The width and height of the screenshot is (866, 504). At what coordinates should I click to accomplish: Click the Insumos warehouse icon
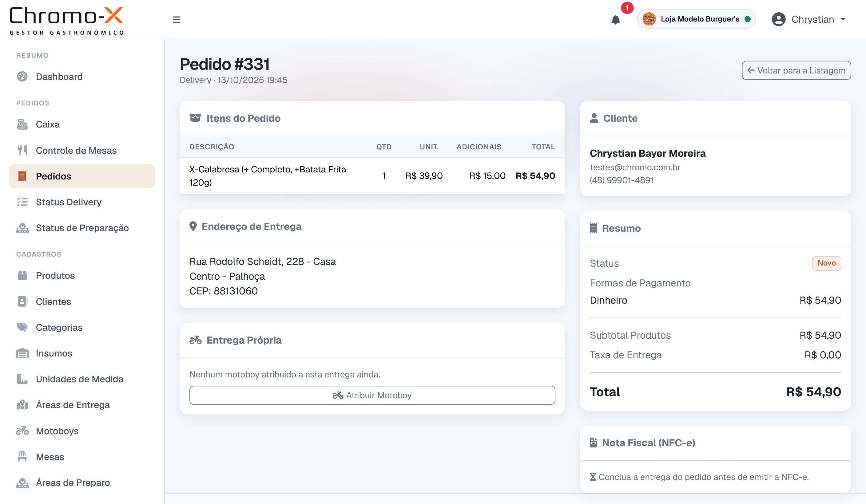[x=22, y=353]
